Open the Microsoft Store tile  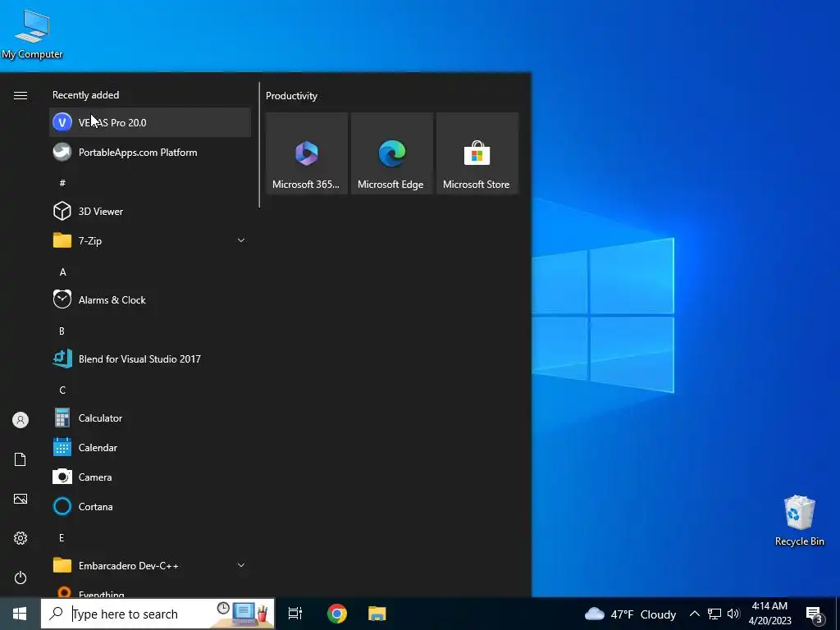click(477, 153)
